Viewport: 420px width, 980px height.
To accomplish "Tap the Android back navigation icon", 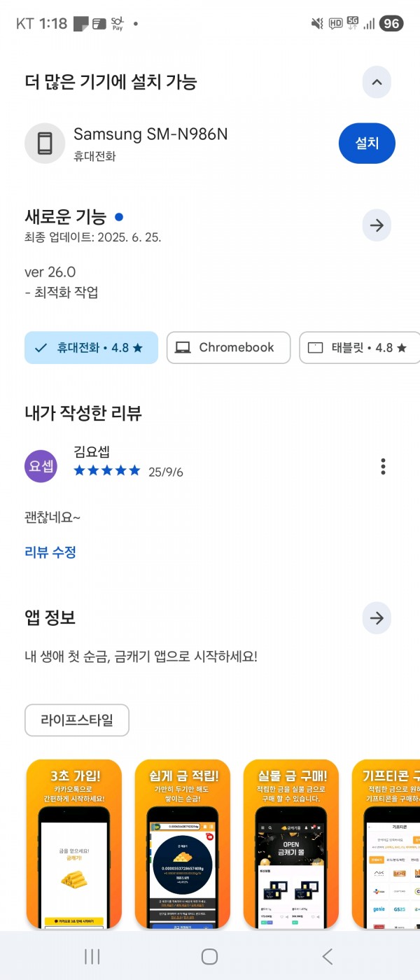I will 327,957.
